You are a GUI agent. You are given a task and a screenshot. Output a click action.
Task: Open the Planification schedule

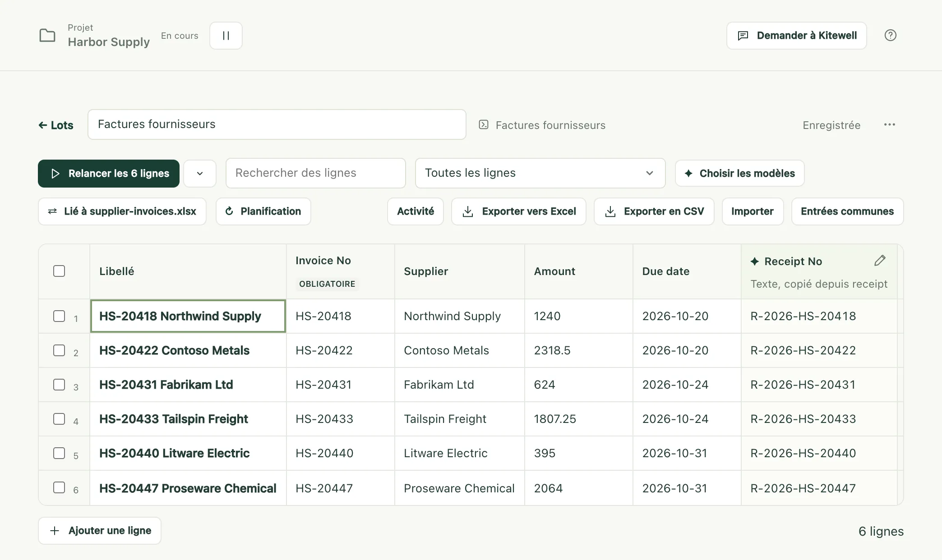pyautogui.click(x=263, y=211)
